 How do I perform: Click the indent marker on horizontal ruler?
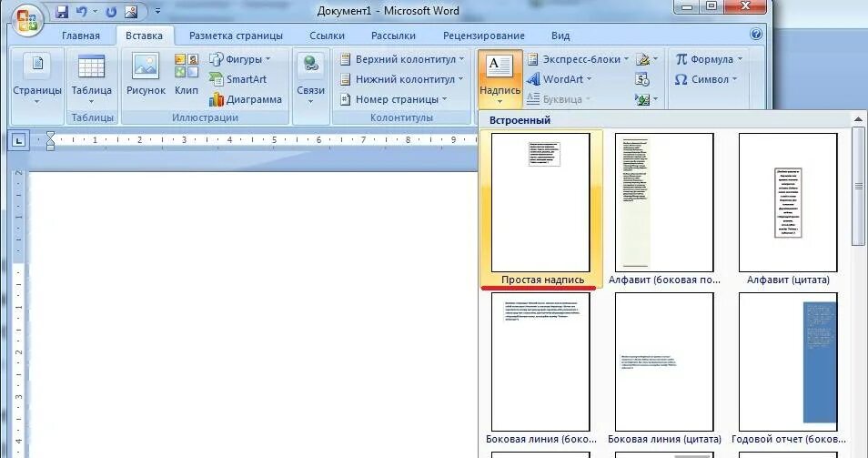50,140
